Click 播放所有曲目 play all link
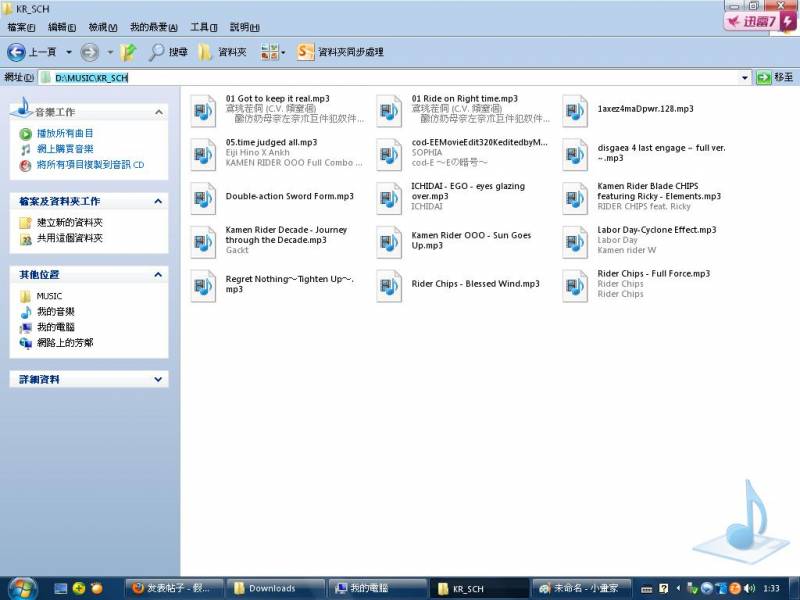The width and height of the screenshot is (800, 600). 65,133
